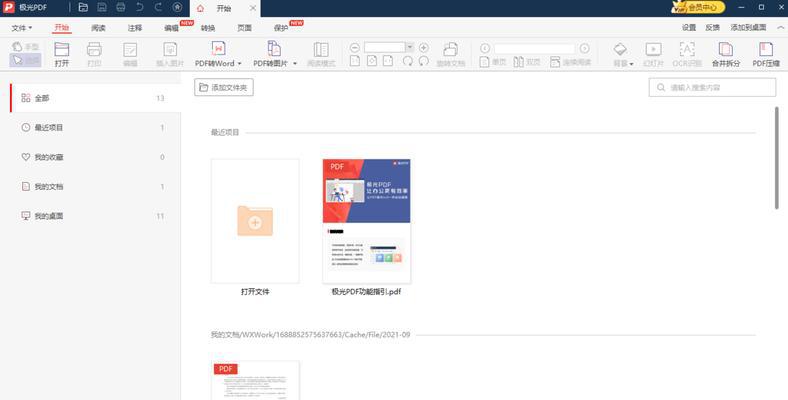Toggle 单页 (Single page) view
The height and width of the screenshot is (400, 788).
[492, 62]
